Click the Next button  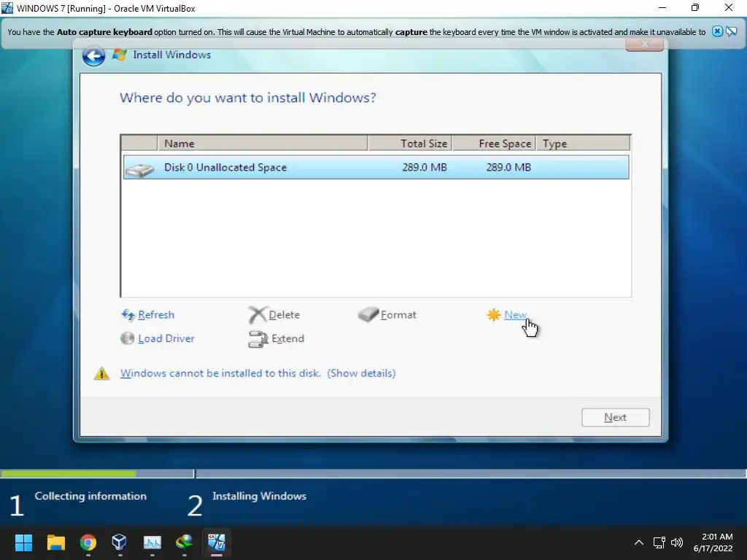[x=615, y=418]
